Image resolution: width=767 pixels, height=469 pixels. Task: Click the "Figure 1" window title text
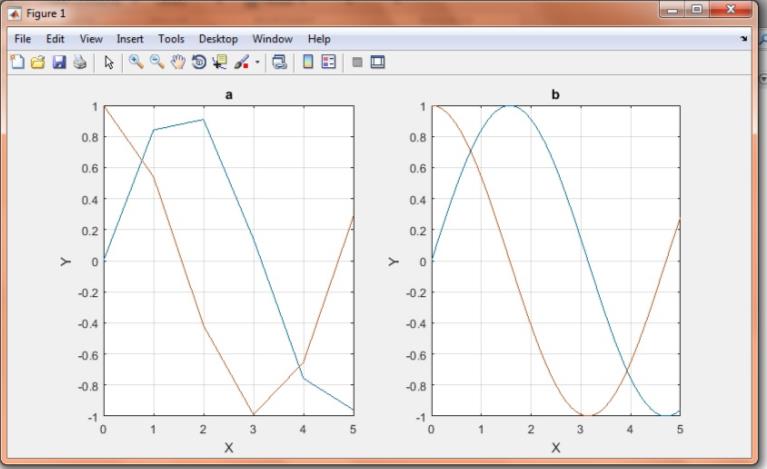click(45, 14)
